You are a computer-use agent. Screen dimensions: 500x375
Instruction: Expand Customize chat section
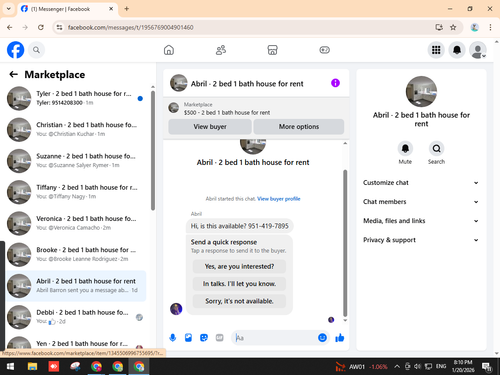[421, 183]
